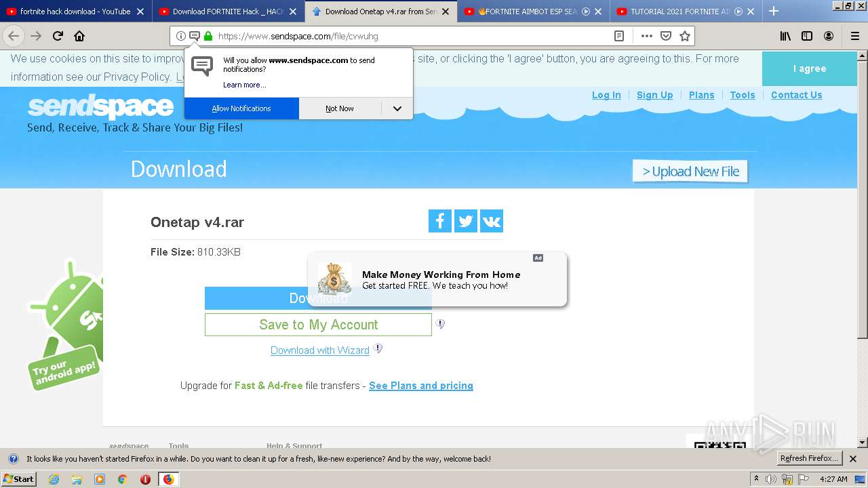Open Windows Media Player from taskbar

click(100, 479)
